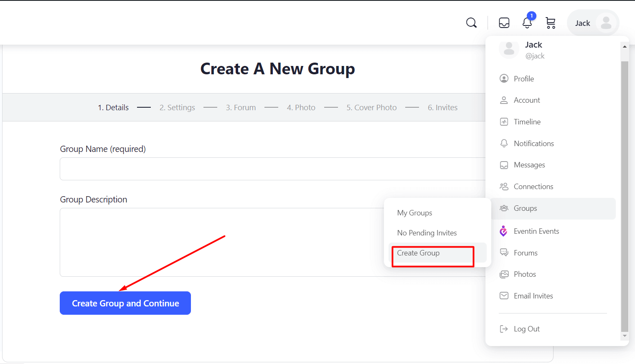Select My Groups from the submenu
This screenshot has width=635, height=364.
414,212
